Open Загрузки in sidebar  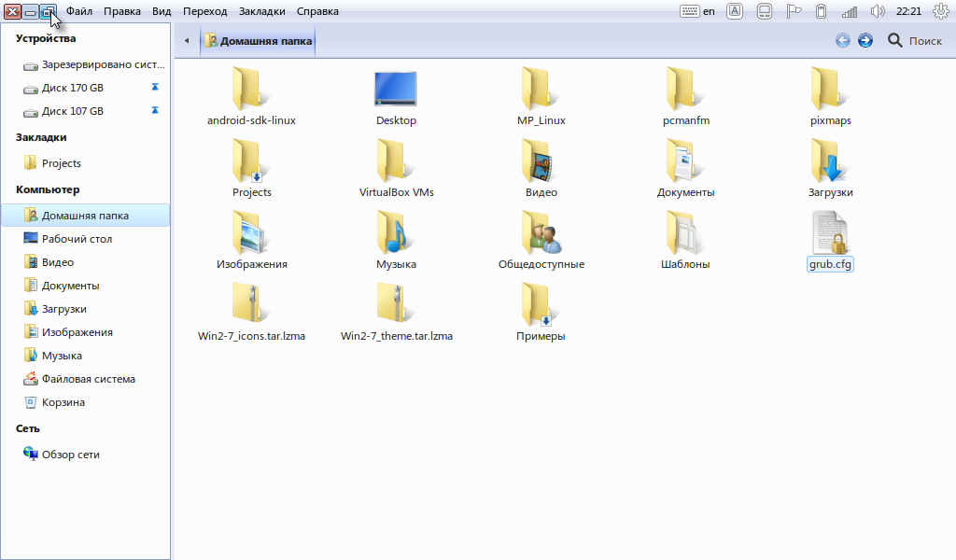coord(85,309)
